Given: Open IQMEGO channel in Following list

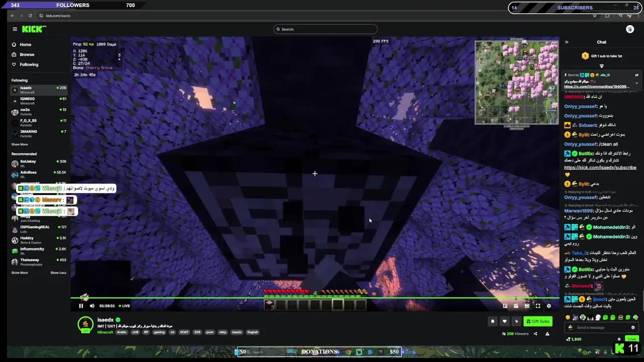Looking at the screenshot, I should (x=39, y=101).
